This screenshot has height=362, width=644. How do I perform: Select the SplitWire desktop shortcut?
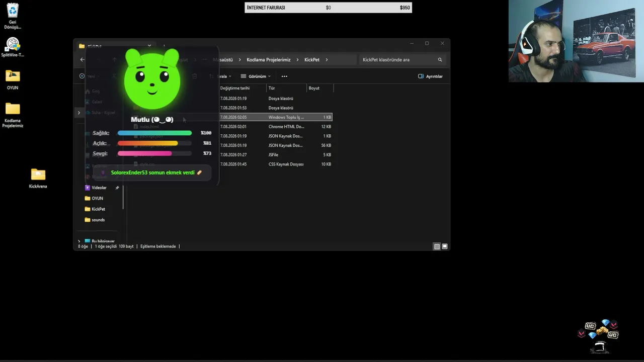pyautogui.click(x=13, y=47)
